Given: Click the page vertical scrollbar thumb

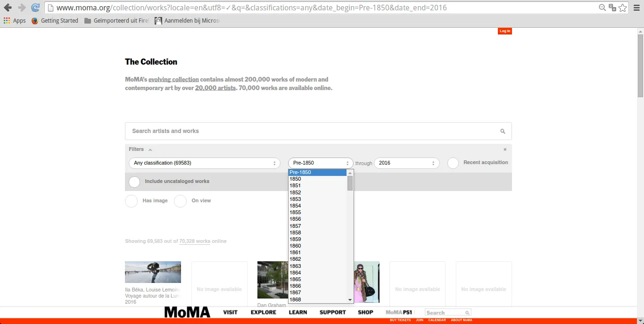Looking at the screenshot, I should pyautogui.click(x=640, y=66).
